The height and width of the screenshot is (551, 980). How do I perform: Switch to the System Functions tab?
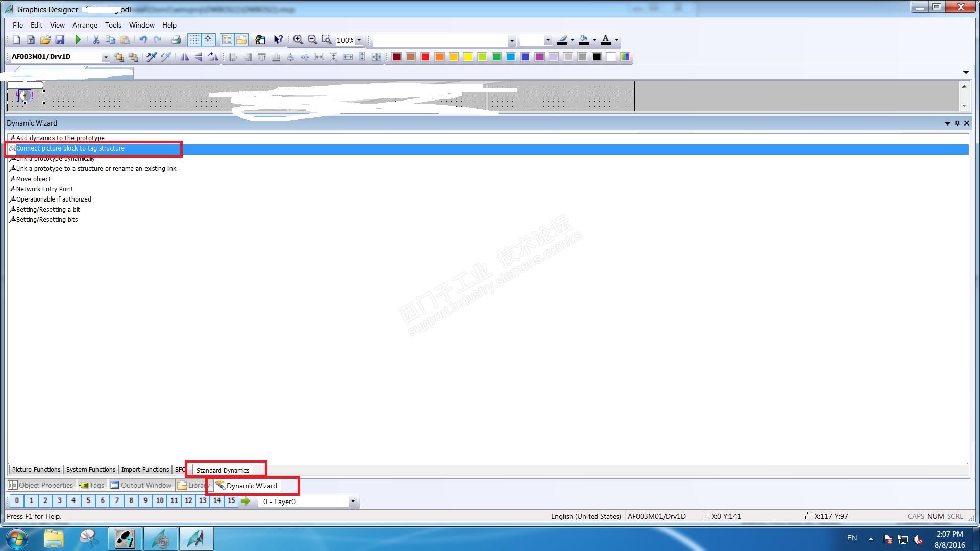(x=91, y=470)
